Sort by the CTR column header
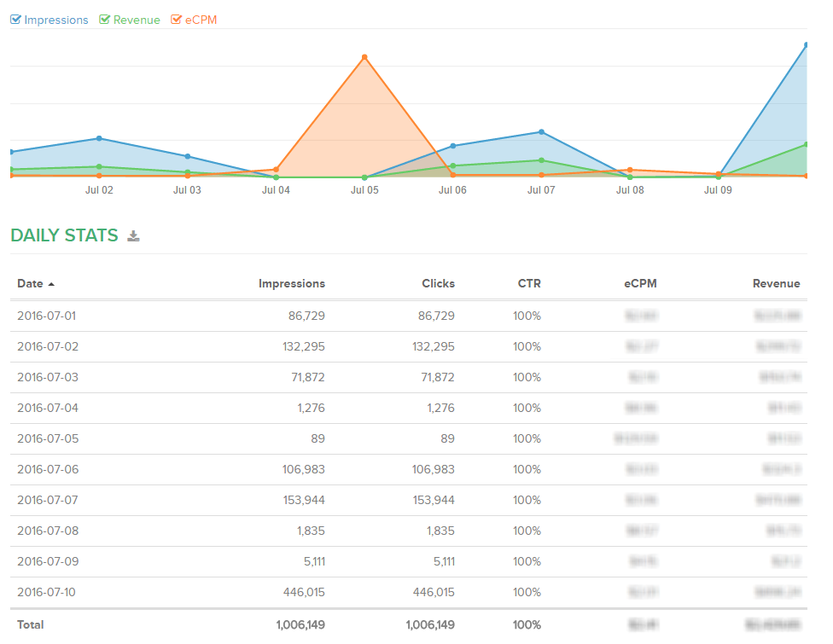The image size is (833, 644). 528,284
